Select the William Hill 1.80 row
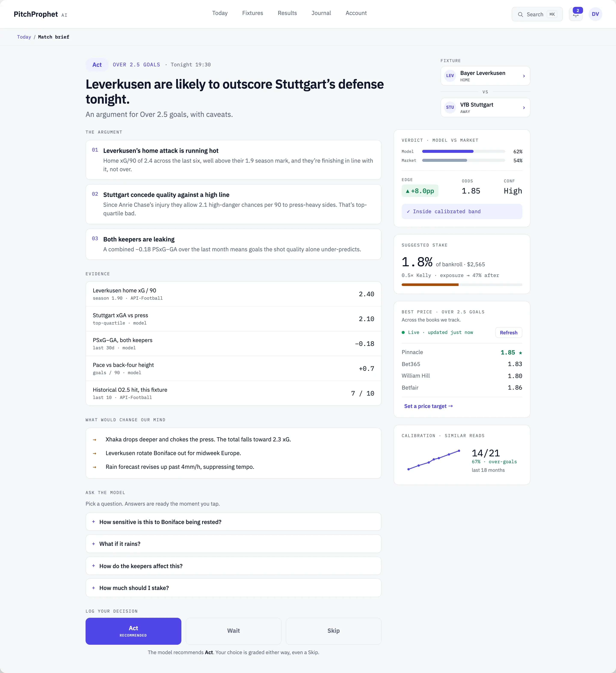 462,376
